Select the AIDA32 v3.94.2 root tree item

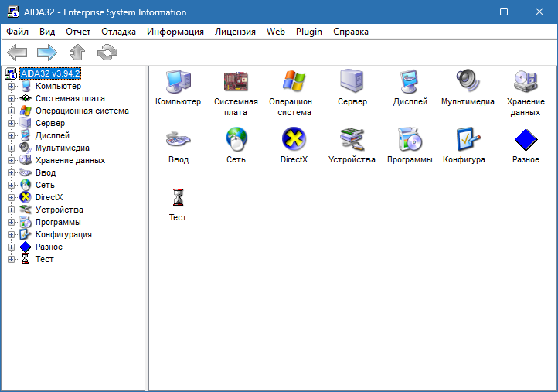tap(50, 73)
